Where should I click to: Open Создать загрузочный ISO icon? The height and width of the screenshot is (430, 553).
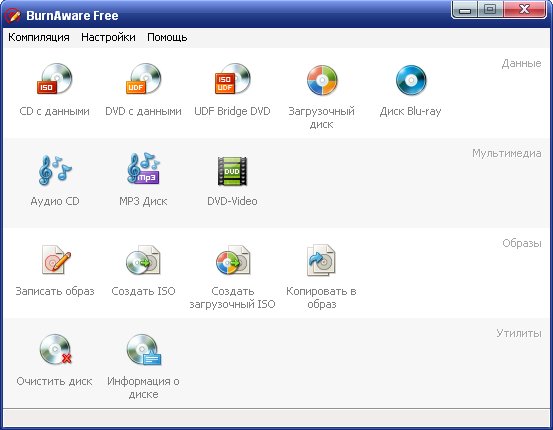click(233, 260)
